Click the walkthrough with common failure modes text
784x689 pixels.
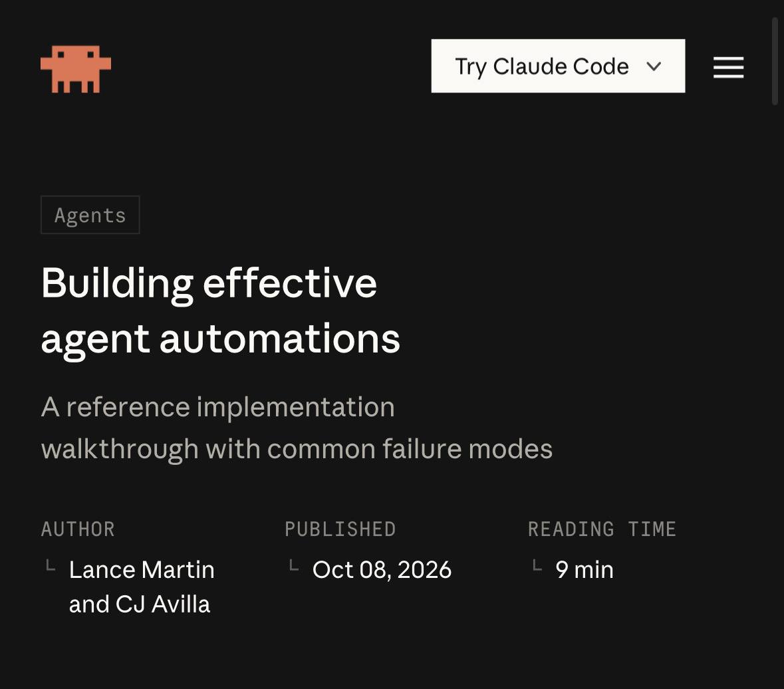coord(297,449)
